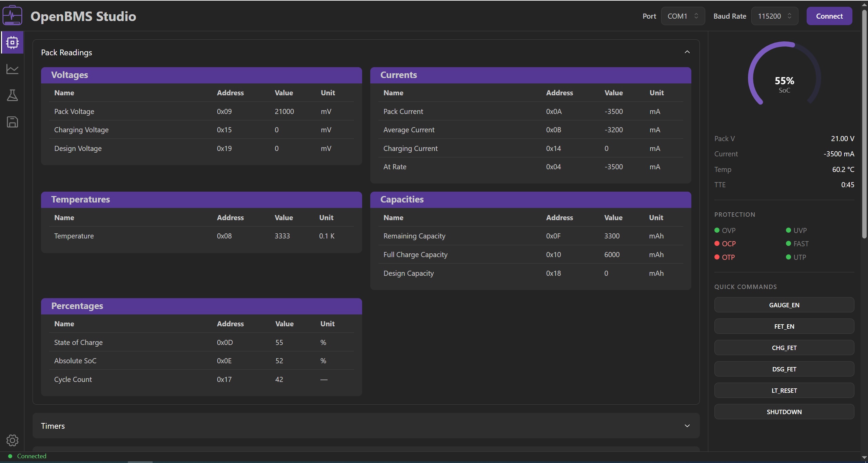868x463 pixels.
Task: Open the save disk sidebar icon
Action: [12, 122]
